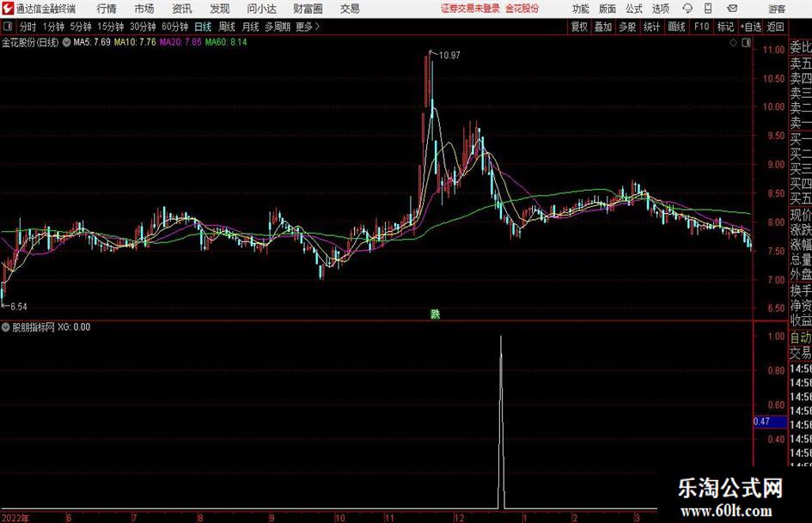Click the 现价 row in right panel
This screenshot has height=523, width=812.
(x=800, y=215)
